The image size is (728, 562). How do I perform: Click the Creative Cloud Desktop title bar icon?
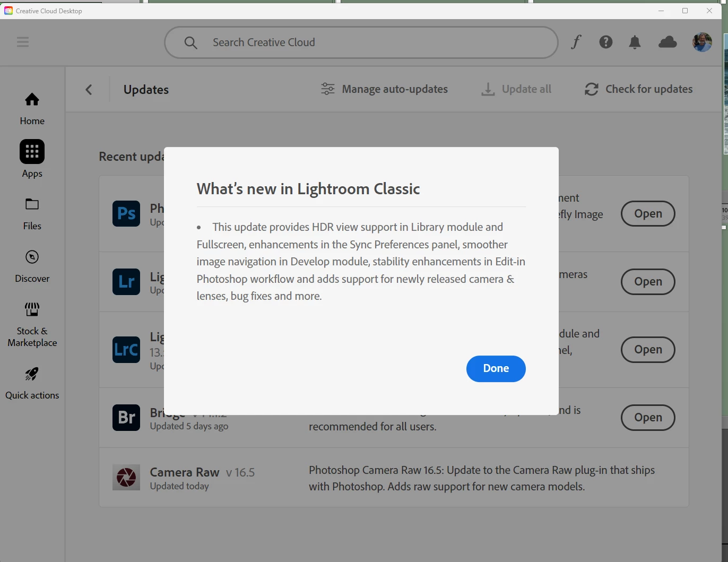(x=8, y=11)
